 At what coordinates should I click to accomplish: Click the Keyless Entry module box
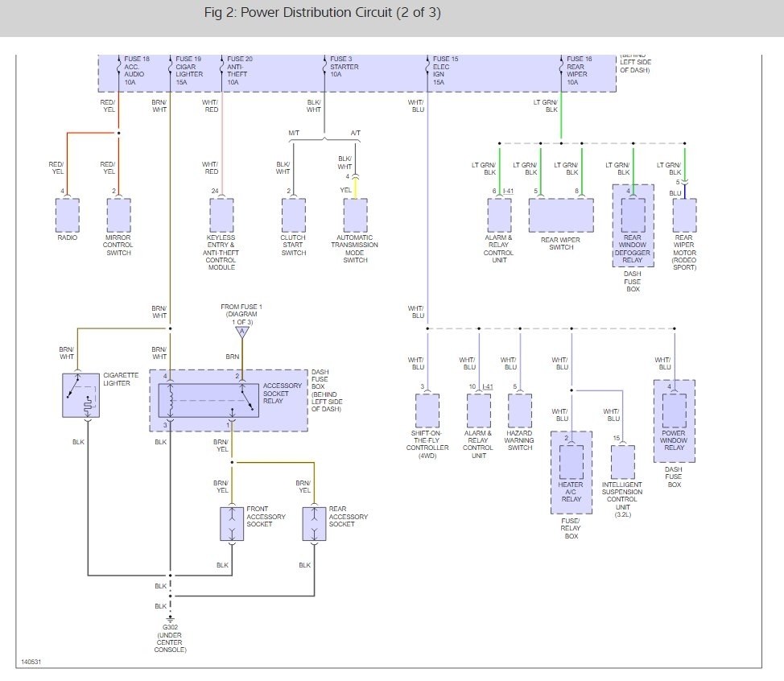(x=221, y=215)
